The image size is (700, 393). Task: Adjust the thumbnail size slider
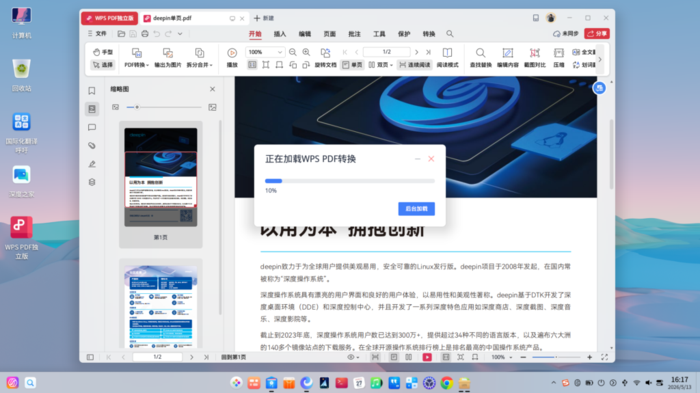(x=163, y=107)
